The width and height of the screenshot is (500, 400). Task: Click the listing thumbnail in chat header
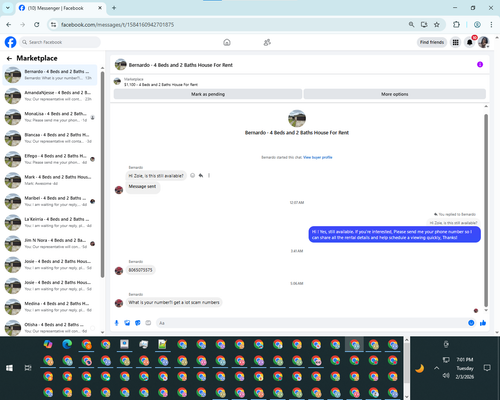click(120, 65)
